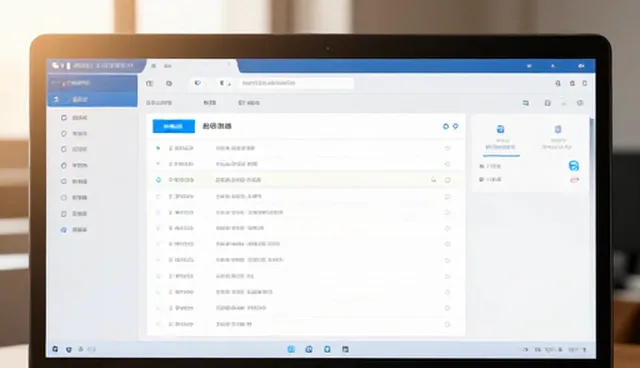Click the action icon ending the first list row

click(447, 148)
